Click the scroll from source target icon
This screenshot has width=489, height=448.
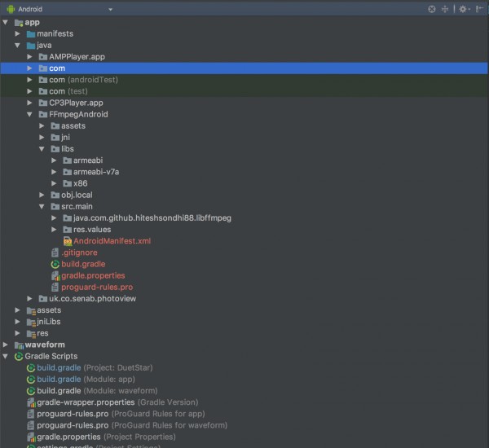pyautogui.click(x=432, y=9)
